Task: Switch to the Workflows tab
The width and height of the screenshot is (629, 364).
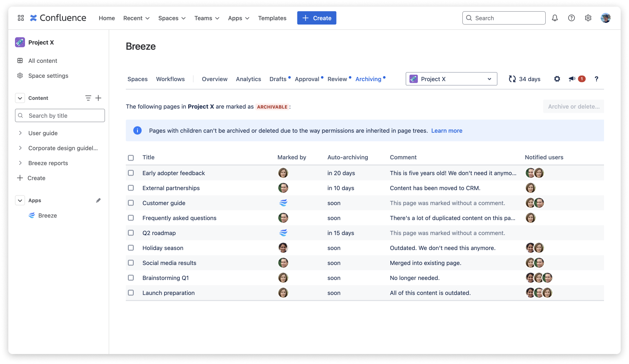Action: 170,79
